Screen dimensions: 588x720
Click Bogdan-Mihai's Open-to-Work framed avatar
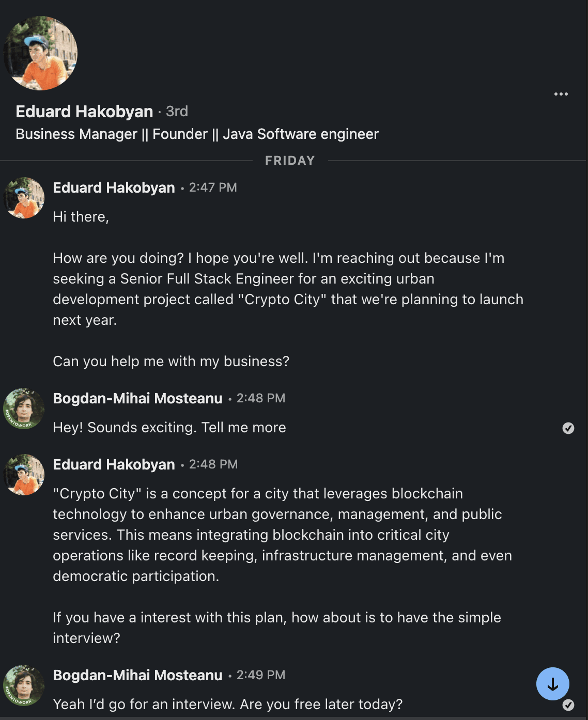pos(24,409)
